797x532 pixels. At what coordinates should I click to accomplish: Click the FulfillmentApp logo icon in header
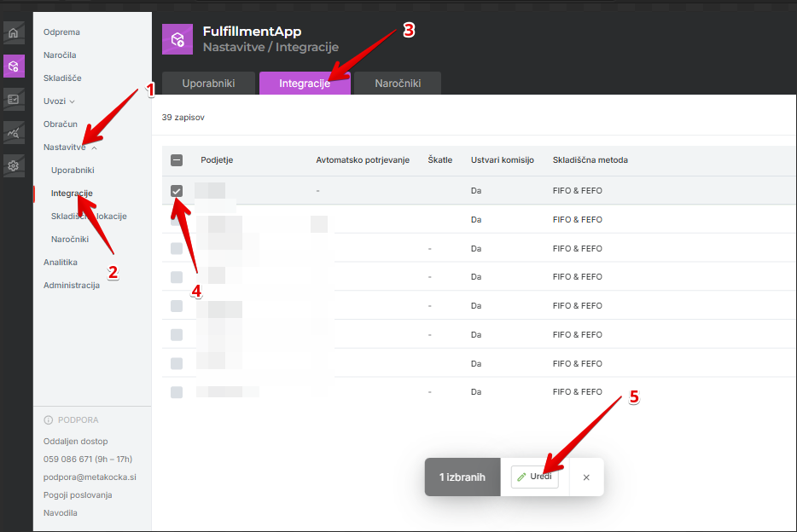[x=177, y=39]
